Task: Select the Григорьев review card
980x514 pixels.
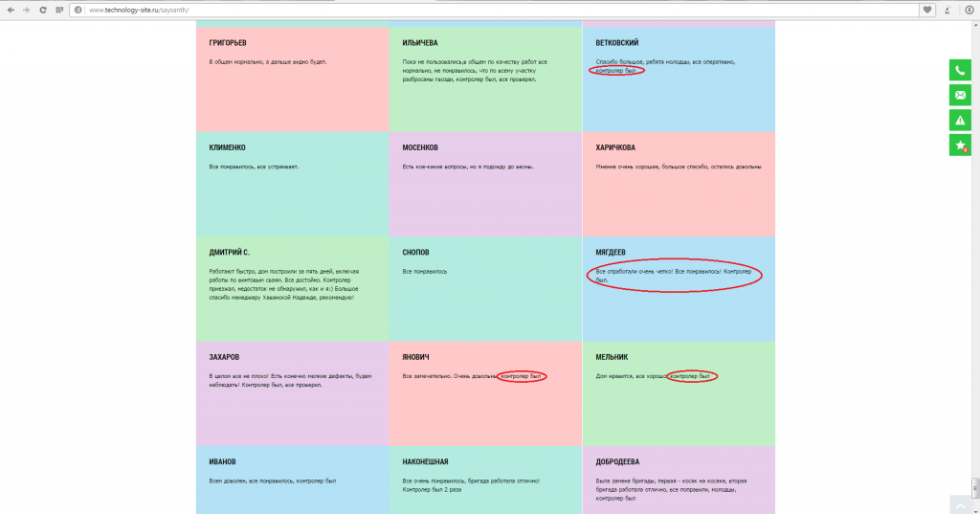Action: coord(293,79)
